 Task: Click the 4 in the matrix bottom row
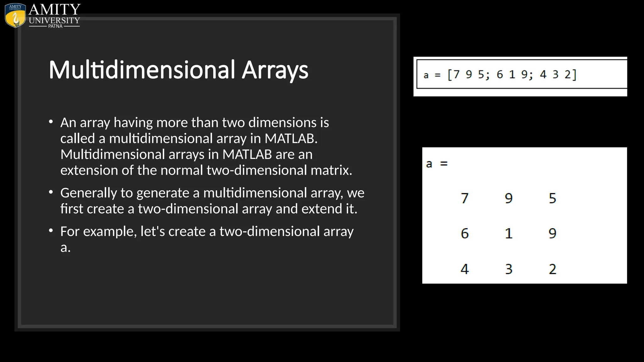click(465, 269)
